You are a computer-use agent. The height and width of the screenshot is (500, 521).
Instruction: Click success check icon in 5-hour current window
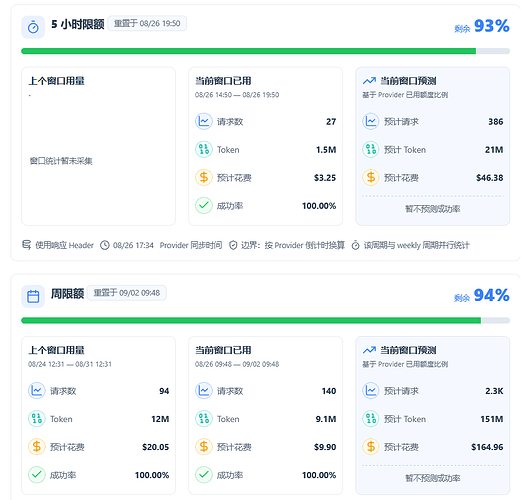pos(204,205)
